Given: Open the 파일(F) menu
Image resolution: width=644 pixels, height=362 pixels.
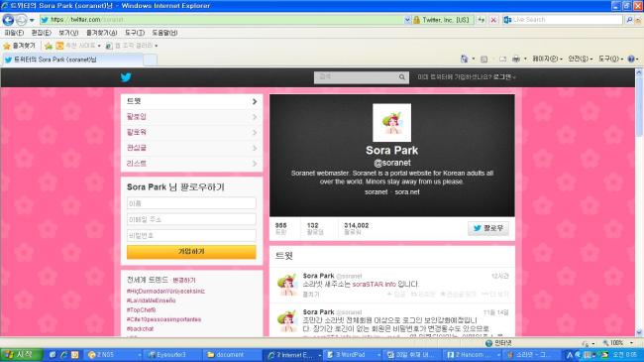Looking at the screenshot, I should 14,33.
